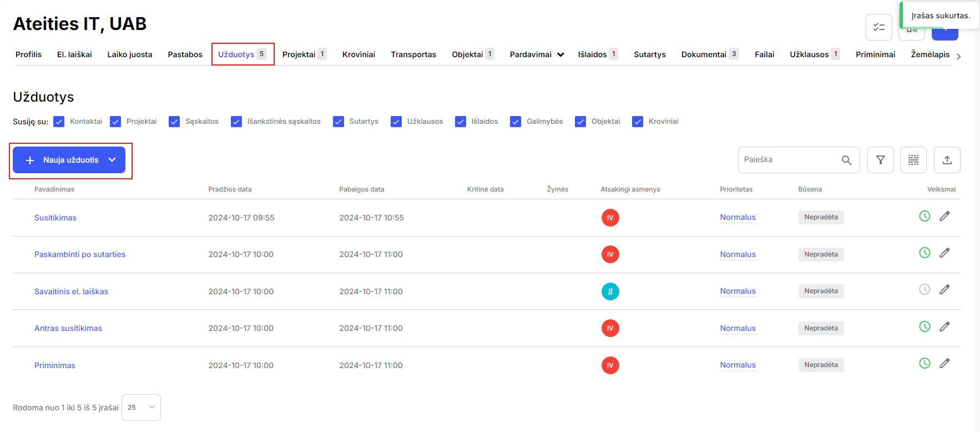This screenshot has height=432, width=980.
Task: Expand the Nauja užduotis dropdown arrow
Action: tap(112, 160)
